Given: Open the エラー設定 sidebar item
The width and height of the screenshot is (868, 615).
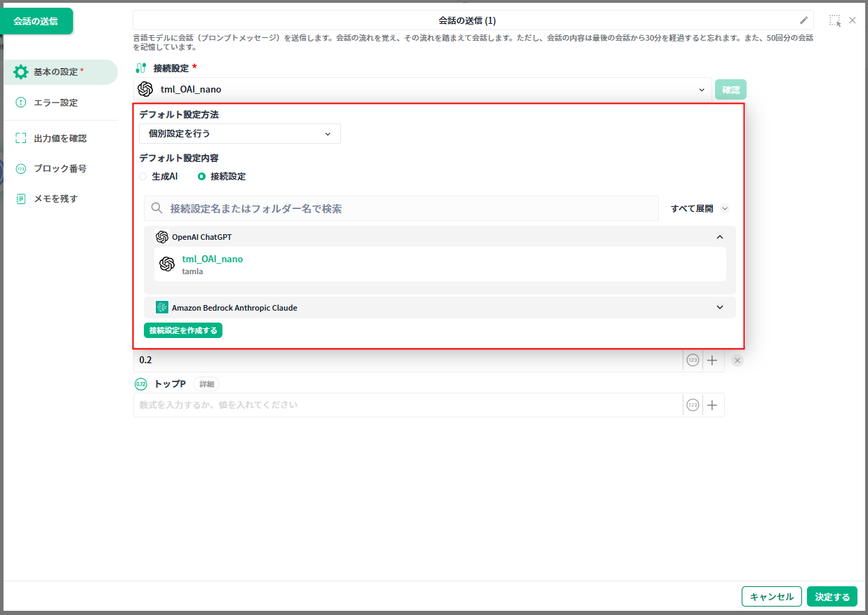Looking at the screenshot, I should coord(55,102).
